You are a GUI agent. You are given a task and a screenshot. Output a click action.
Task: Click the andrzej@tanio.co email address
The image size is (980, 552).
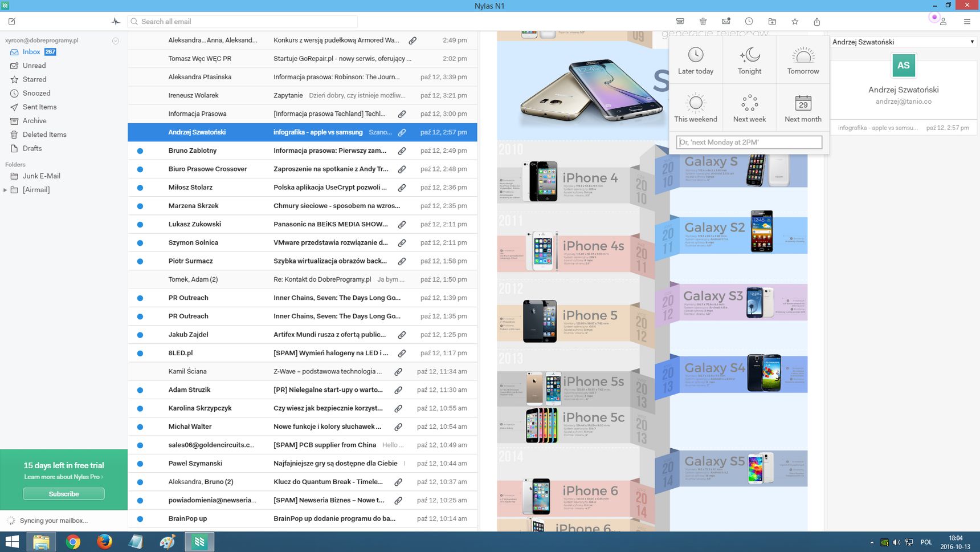coord(903,102)
